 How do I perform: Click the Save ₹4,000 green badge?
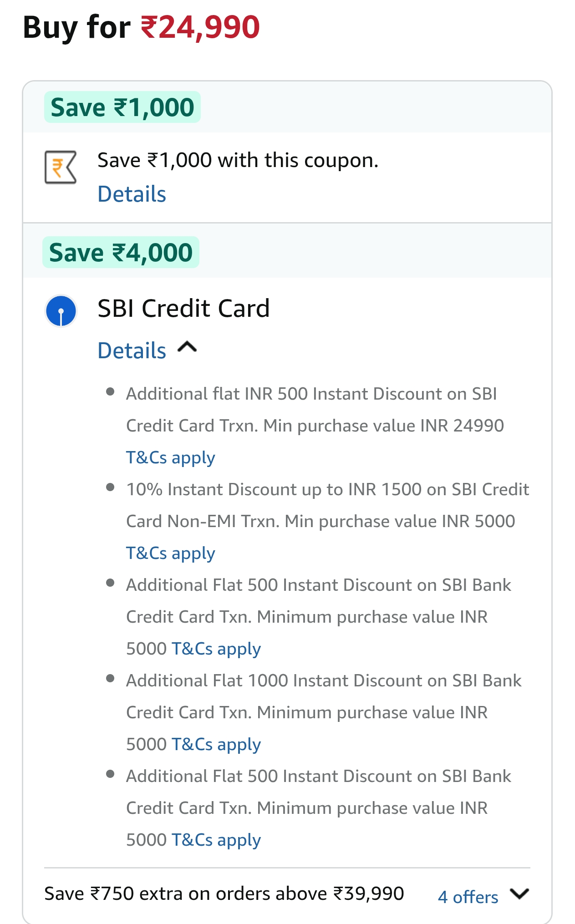click(121, 253)
